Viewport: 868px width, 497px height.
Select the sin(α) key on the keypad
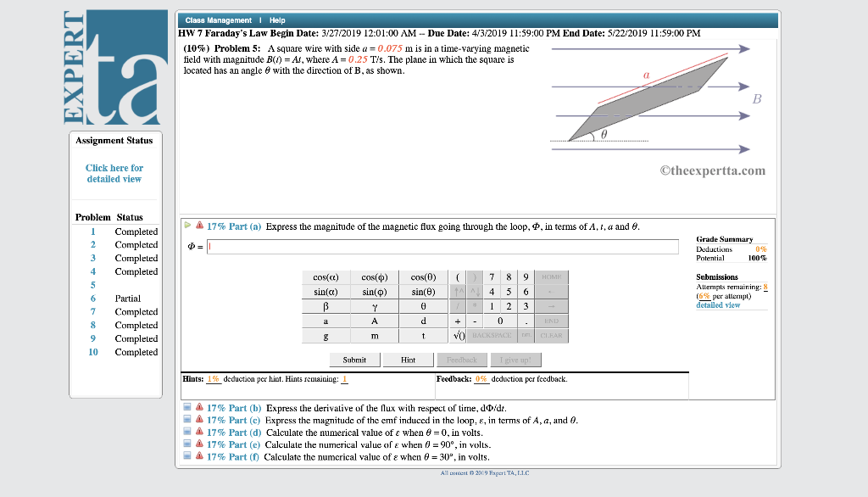point(326,292)
